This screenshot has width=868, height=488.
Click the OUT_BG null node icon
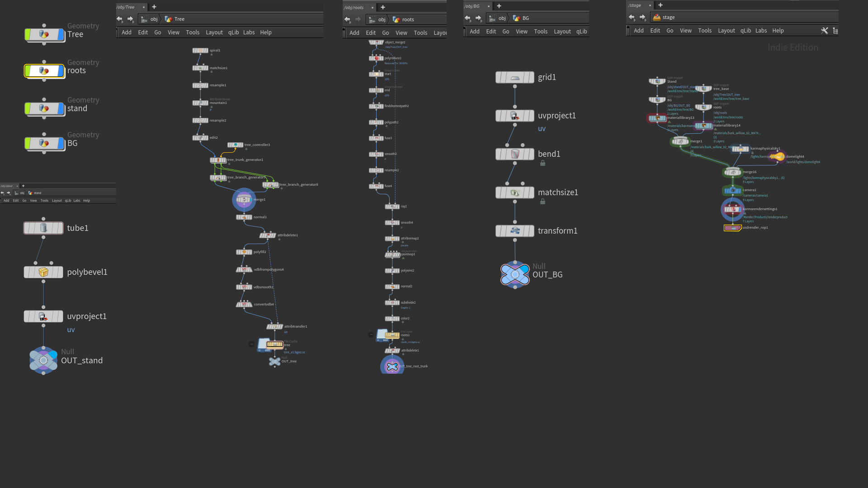click(x=515, y=274)
